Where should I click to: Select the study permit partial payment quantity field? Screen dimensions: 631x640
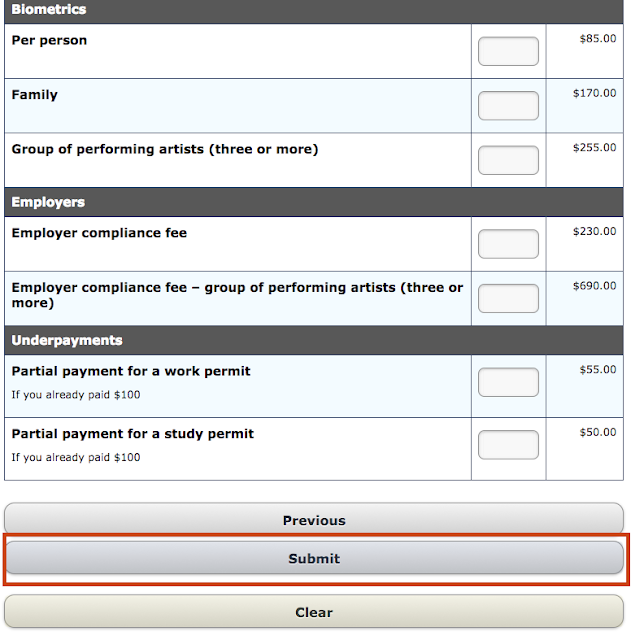coord(508,445)
